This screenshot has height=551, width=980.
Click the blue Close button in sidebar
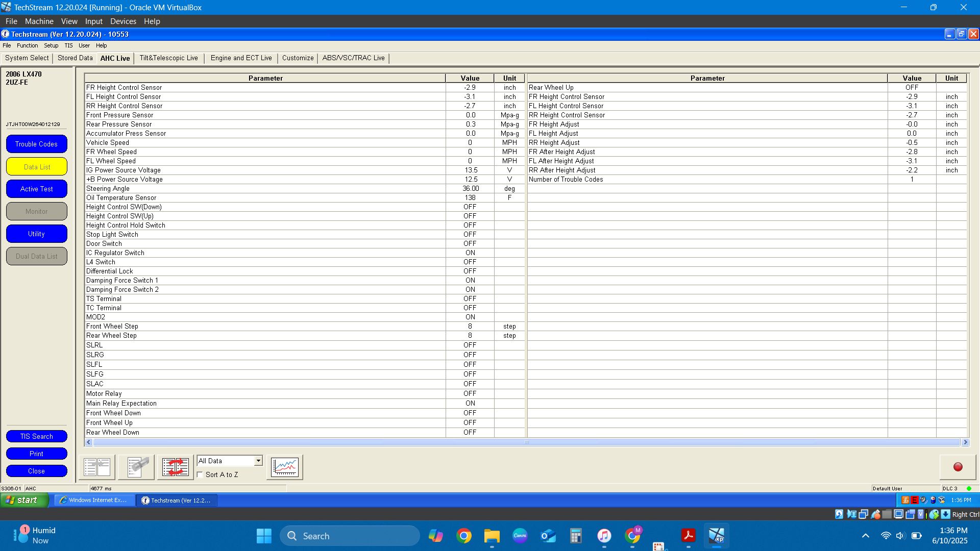coord(37,471)
